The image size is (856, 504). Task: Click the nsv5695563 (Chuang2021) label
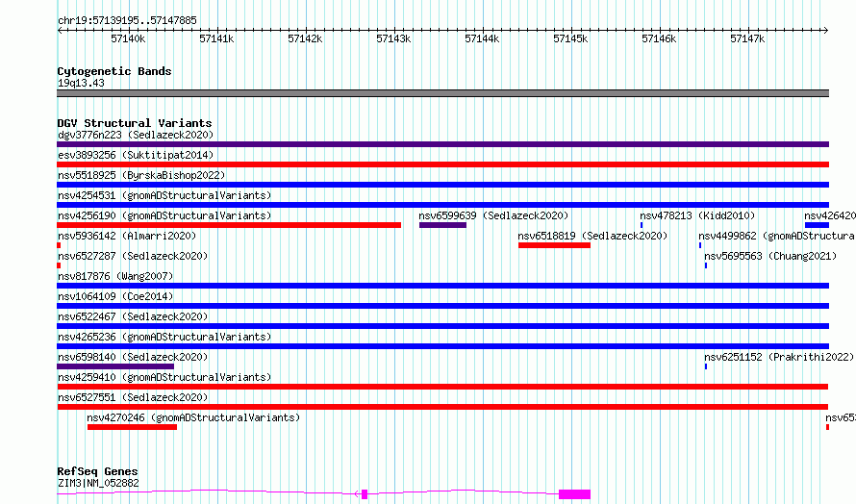point(770,256)
